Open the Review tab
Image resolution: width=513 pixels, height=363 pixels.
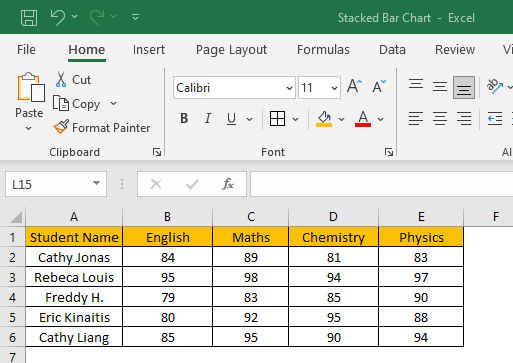coord(455,50)
